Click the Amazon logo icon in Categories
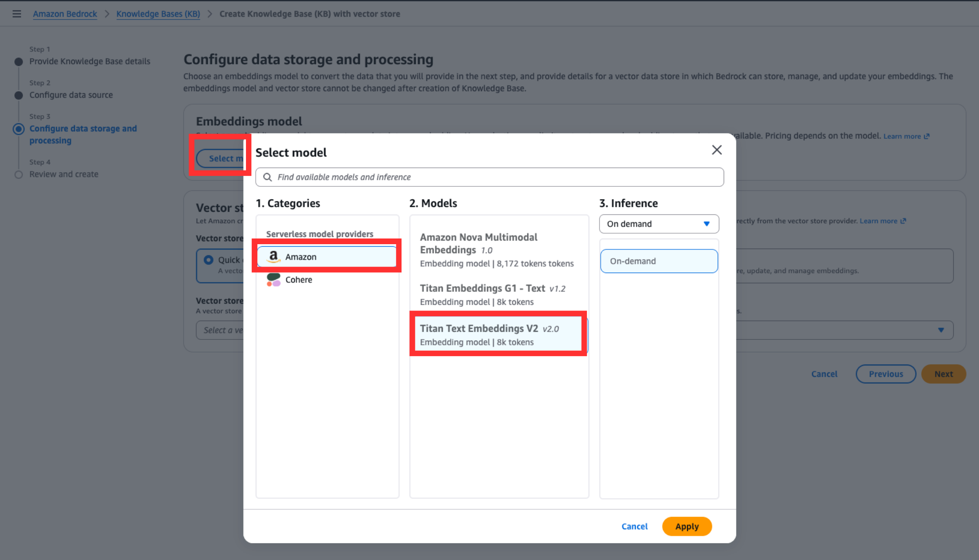 point(274,256)
